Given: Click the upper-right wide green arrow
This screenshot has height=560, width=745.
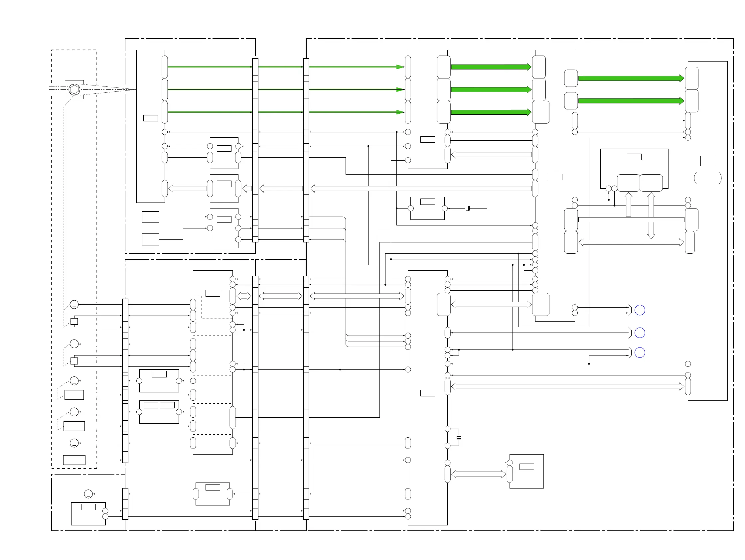Looking at the screenshot, I should (631, 78).
